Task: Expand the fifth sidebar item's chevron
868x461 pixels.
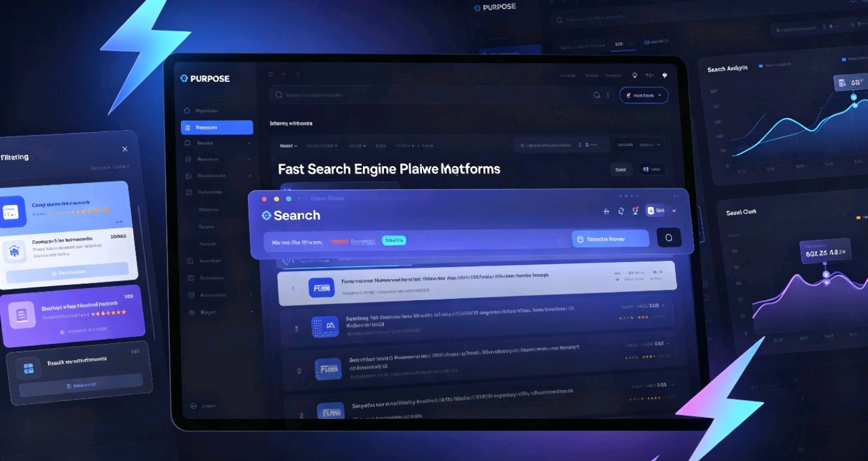Action: 249,176
